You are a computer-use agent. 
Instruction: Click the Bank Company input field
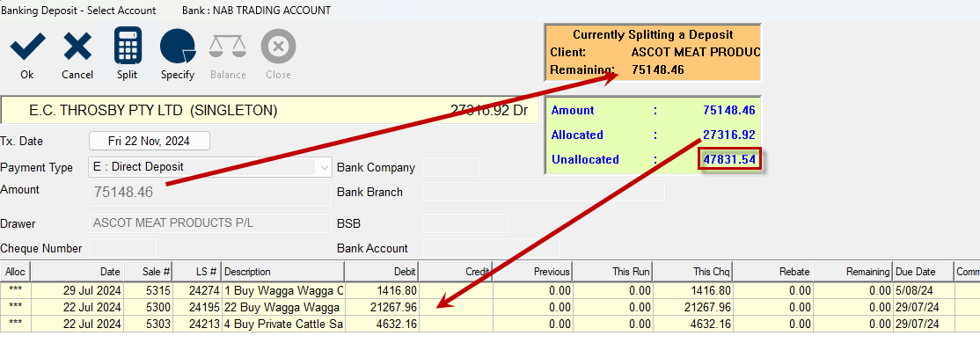tap(450, 167)
